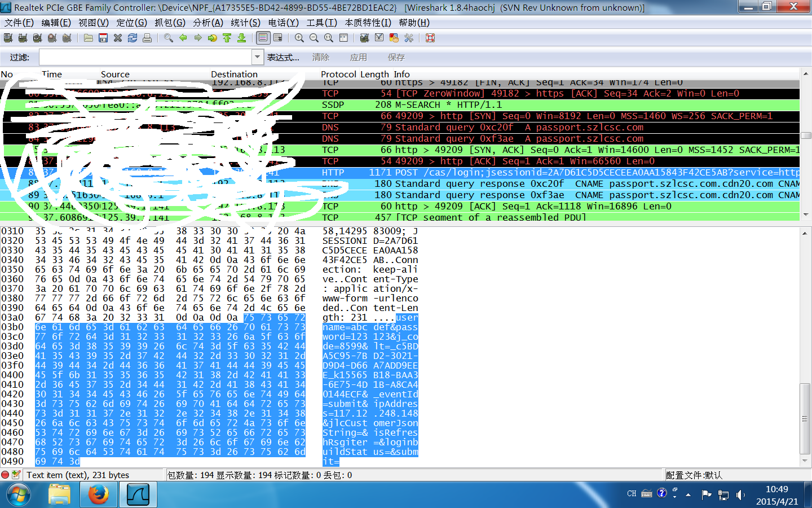This screenshot has width=812, height=508.
Task: Expand the filter history dropdown arrow
Action: [258, 57]
